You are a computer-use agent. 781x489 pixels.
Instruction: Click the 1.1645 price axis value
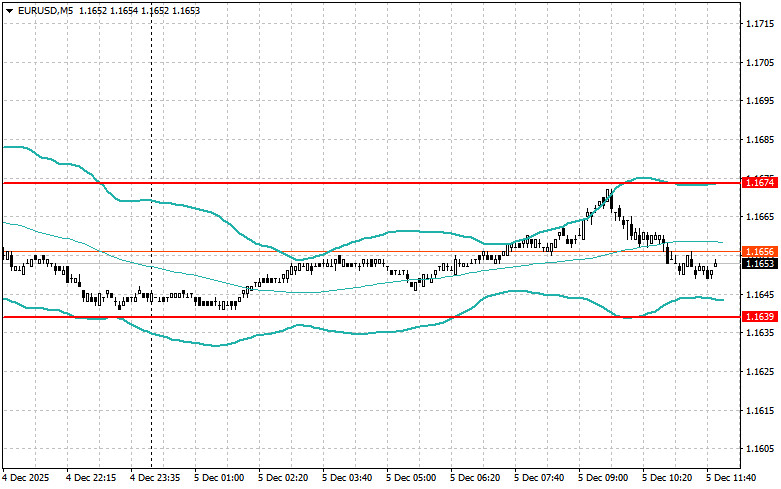pos(760,294)
